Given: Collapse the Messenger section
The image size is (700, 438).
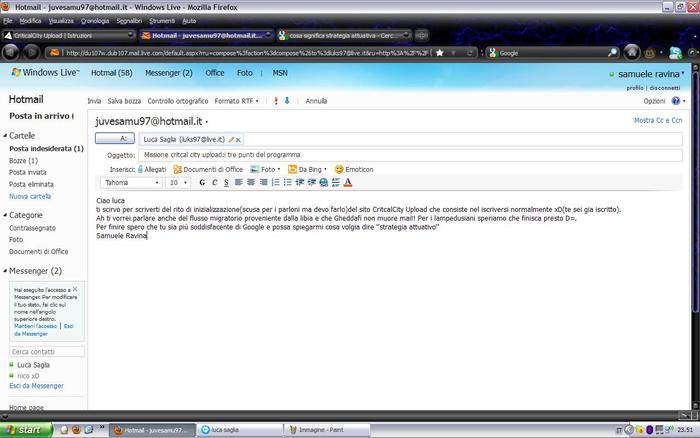Looking at the screenshot, I should 5,271.
